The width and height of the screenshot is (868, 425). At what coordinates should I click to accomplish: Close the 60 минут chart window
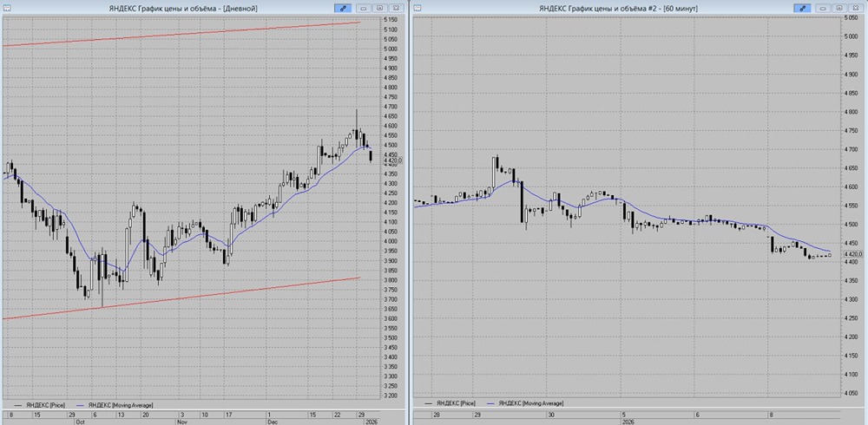pos(855,9)
